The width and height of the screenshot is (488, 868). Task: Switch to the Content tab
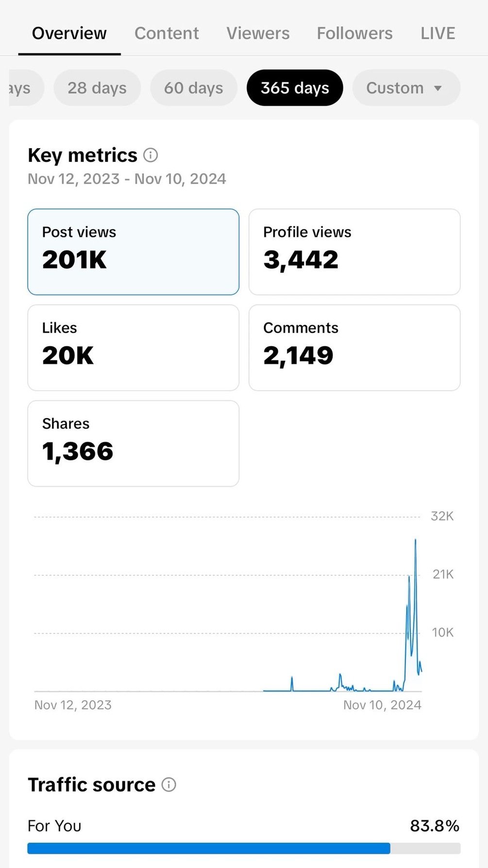pos(167,34)
